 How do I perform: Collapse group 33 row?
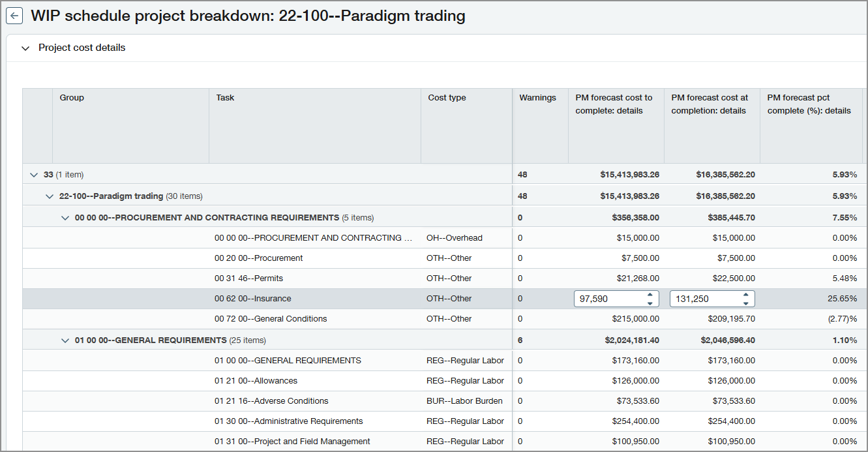[x=34, y=175]
